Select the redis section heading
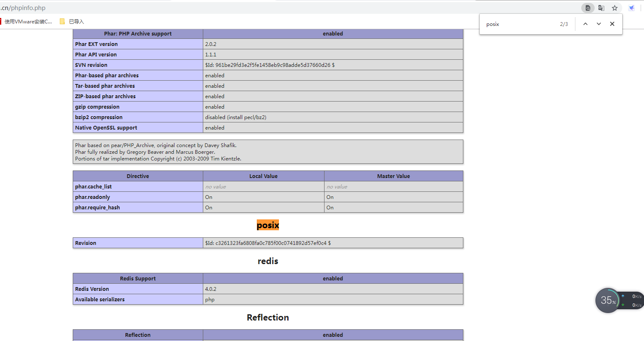The image size is (644, 341). point(268,261)
